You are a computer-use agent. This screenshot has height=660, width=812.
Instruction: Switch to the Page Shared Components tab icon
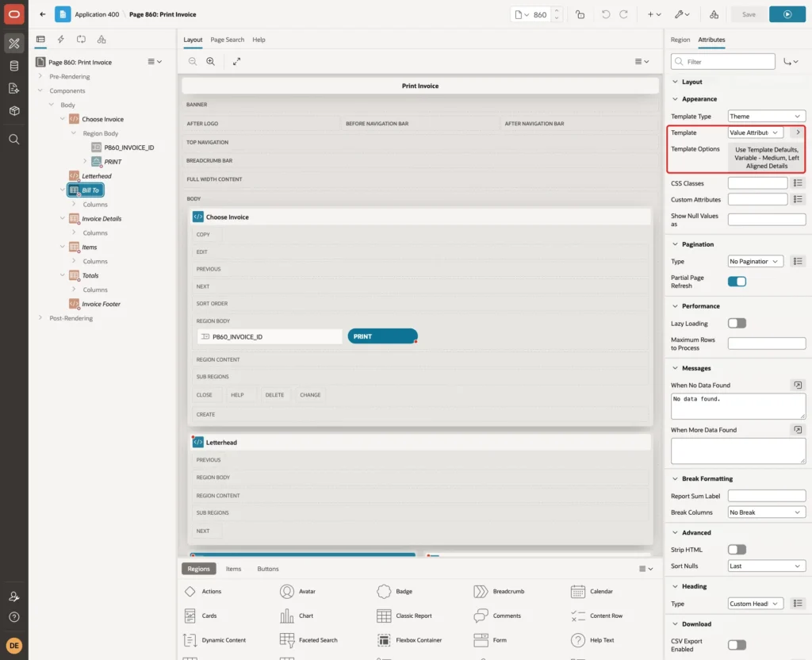point(101,40)
